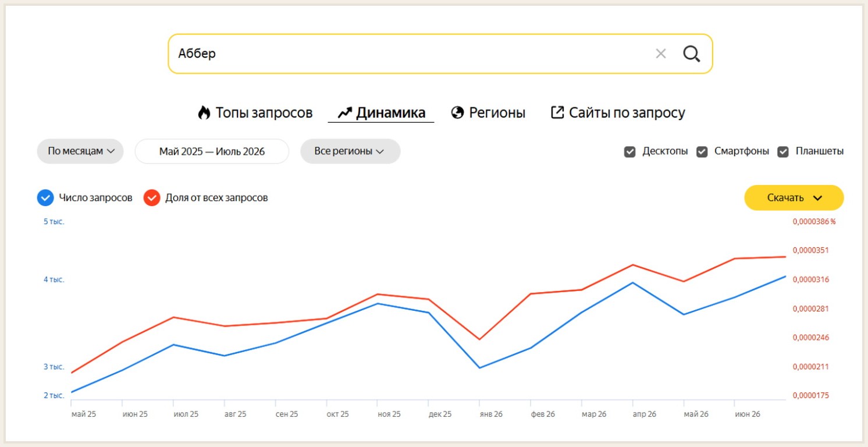Open the Регионы tab

pos(497,112)
